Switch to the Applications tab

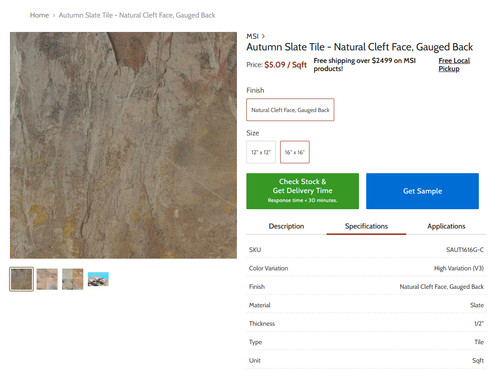point(446,226)
